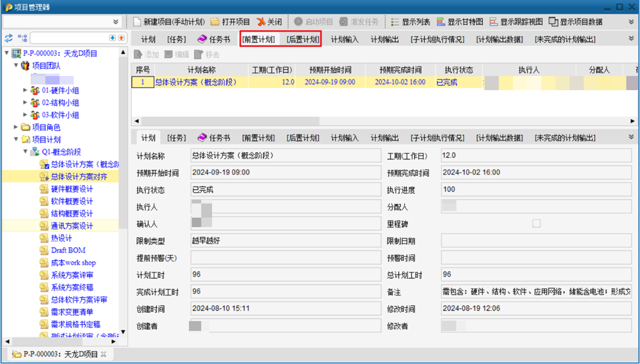Click the orange up-arrow icon in the tree search box
This screenshot has height=364, width=640.
[x=121, y=38]
